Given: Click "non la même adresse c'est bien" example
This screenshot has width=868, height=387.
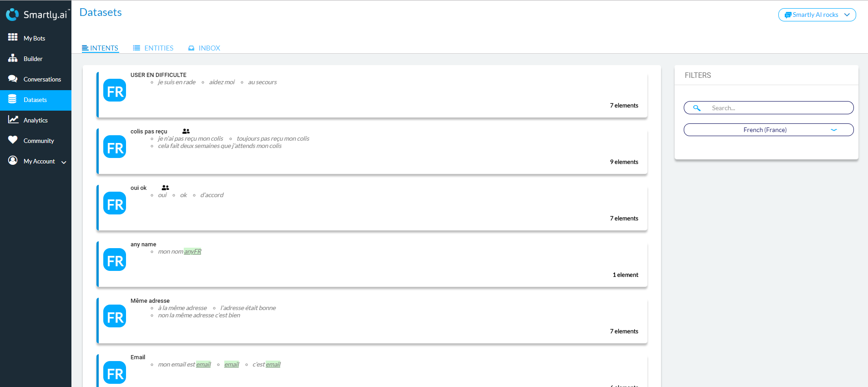Looking at the screenshot, I should pyautogui.click(x=199, y=315).
